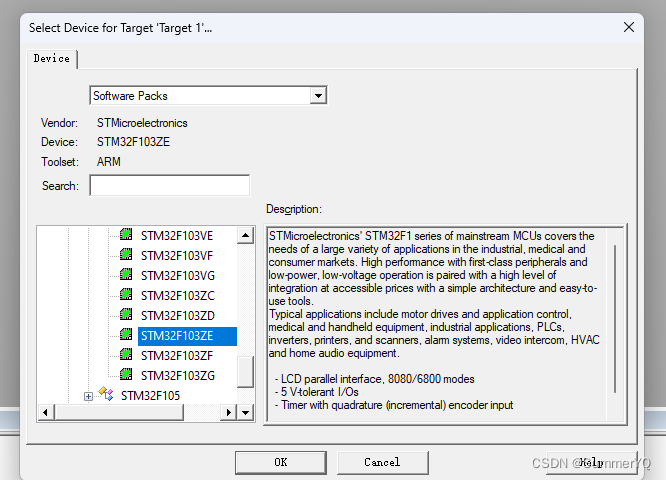The image size is (666, 480).
Task: Click the device tree scroll-down arrow
Action: point(246,412)
